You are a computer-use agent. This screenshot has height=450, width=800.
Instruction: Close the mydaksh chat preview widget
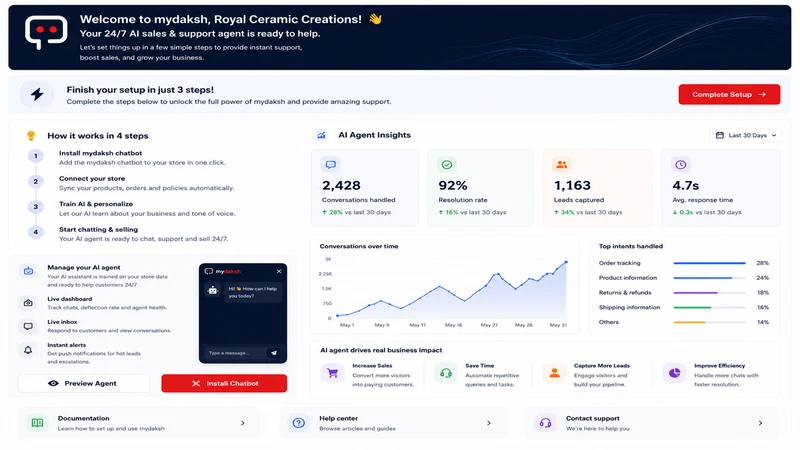click(279, 271)
